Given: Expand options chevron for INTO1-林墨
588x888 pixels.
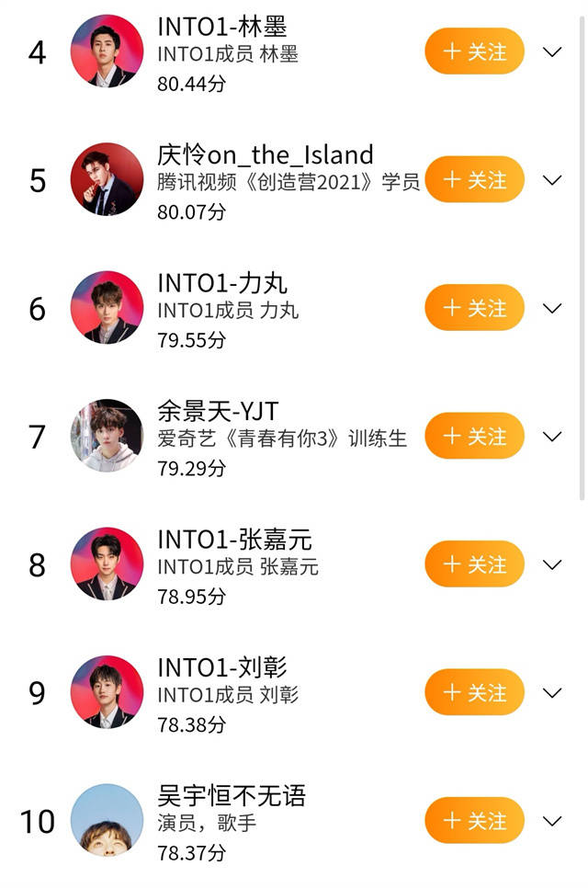Looking at the screenshot, I should (x=552, y=52).
